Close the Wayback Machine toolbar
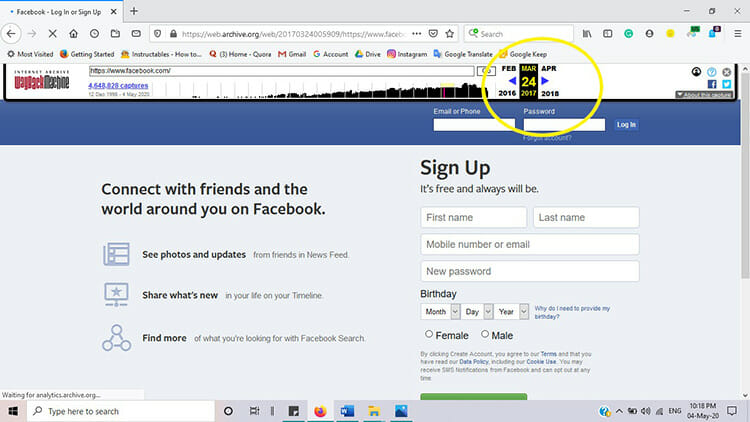The width and height of the screenshot is (750, 422). [727, 72]
